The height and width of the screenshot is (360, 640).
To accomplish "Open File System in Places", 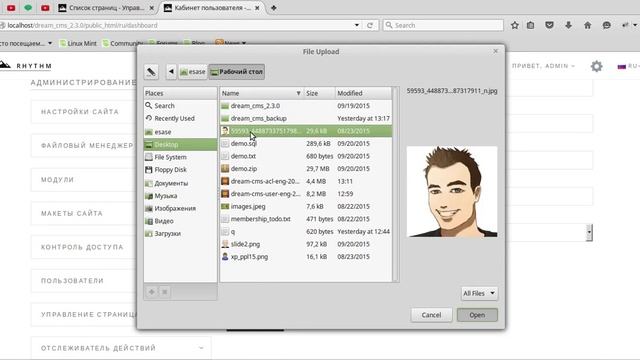I will click(x=180, y=157).
